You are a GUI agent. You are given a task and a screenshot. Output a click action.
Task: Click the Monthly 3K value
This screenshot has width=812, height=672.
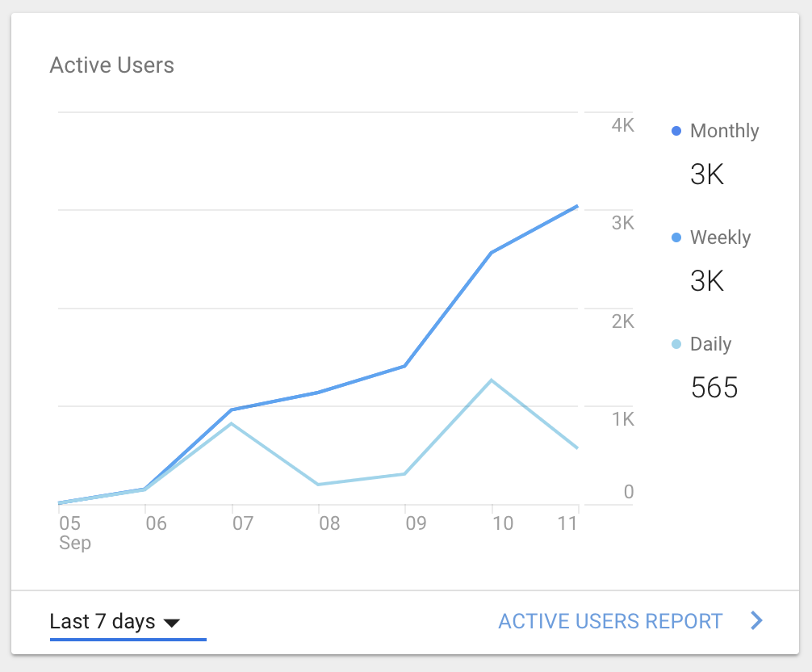point(707,174)
